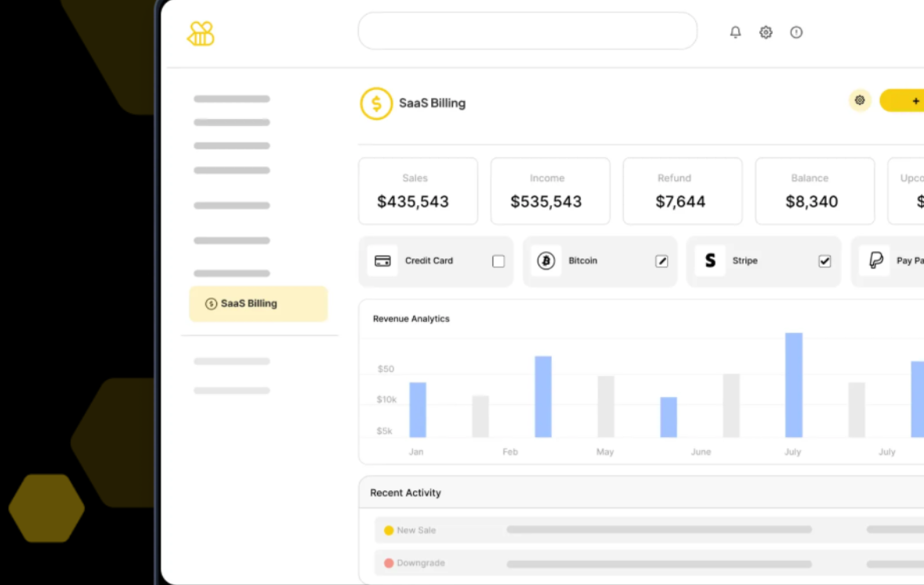The image size is (924, 585).
Task: Open the top bar settings gear
Action: (765, 32)
